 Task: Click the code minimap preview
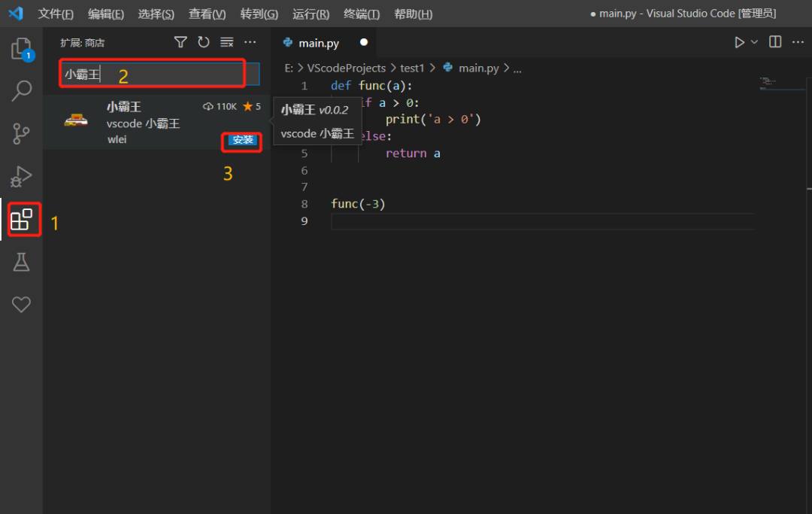768,84
